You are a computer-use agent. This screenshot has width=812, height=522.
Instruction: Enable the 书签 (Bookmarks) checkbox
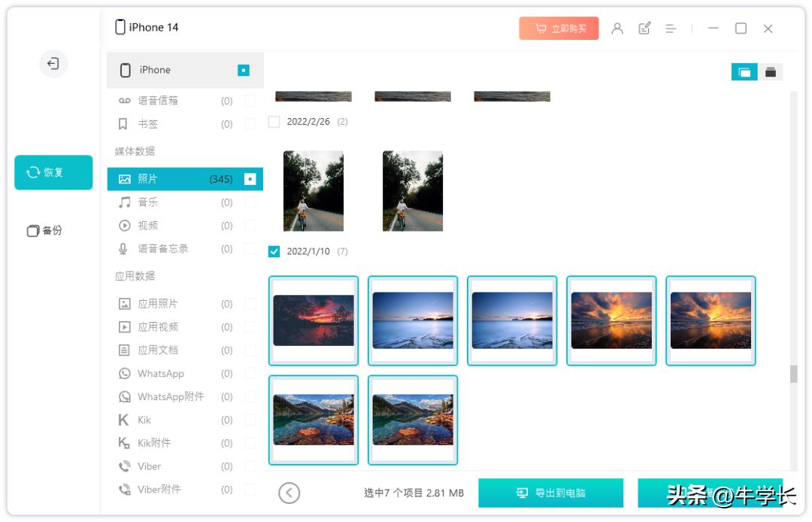click(x=252, y=123)
